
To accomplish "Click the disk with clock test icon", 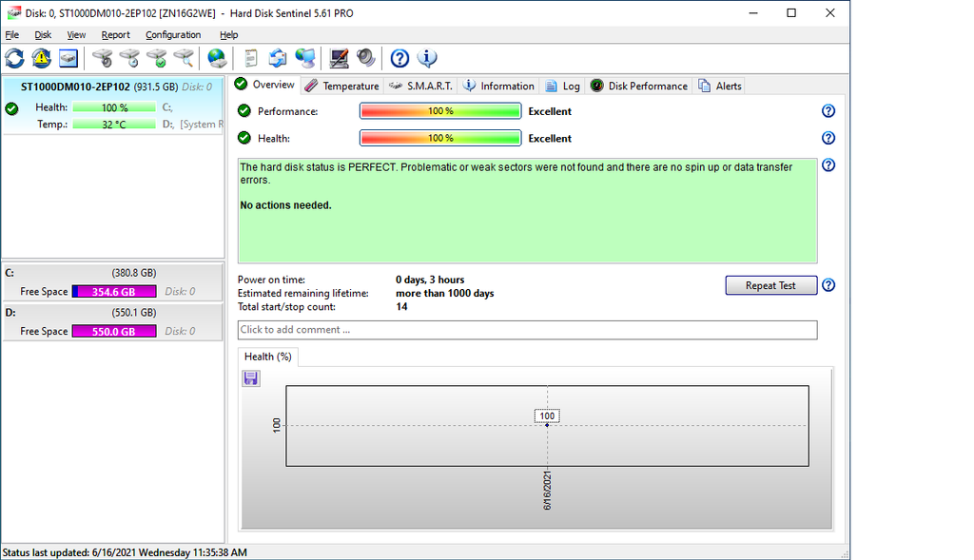I will click(x=129, y=58).
